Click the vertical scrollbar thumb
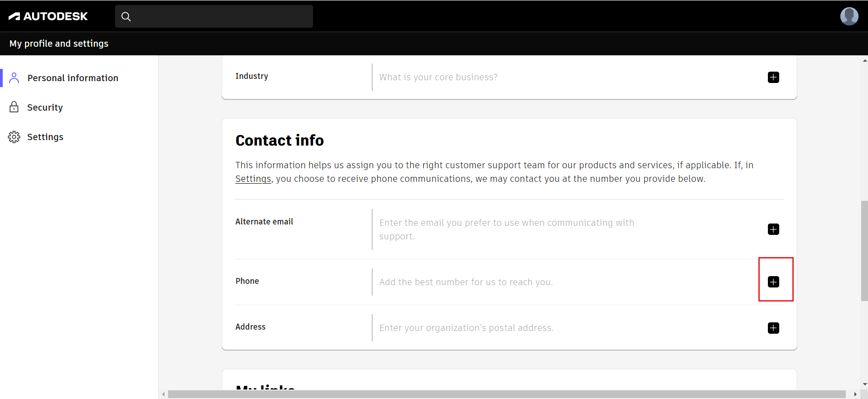 (x=864, y=250)
